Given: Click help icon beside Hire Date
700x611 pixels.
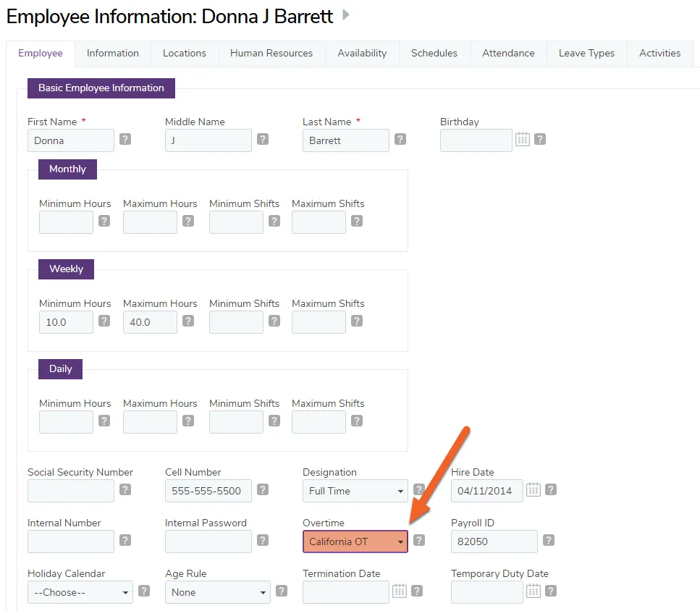Looking at the screenshot, I should click(x=551, y=489).
